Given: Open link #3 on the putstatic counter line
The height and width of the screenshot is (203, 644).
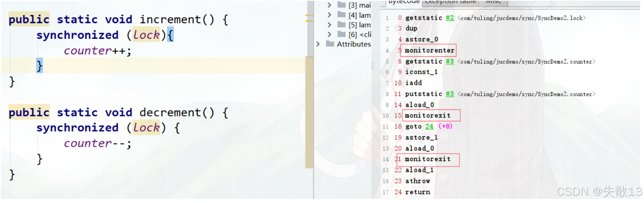Looking at the screenshot, I should 450,94.
